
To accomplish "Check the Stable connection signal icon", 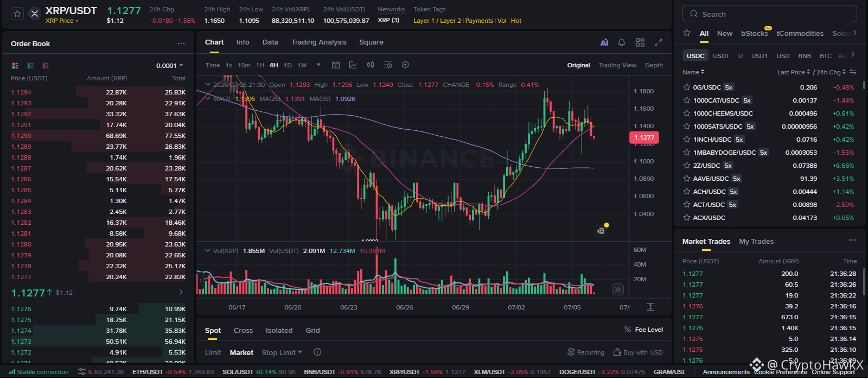I will coord(11,372).
